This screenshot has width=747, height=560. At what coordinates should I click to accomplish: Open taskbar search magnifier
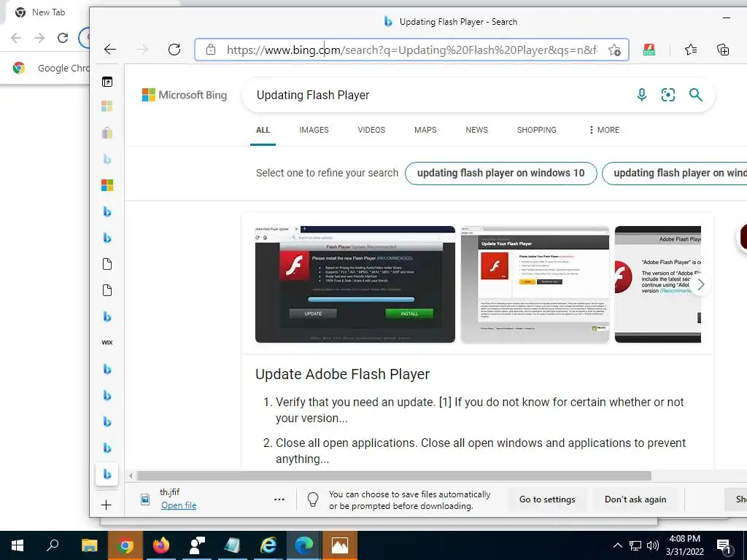[x=53, y=545]
